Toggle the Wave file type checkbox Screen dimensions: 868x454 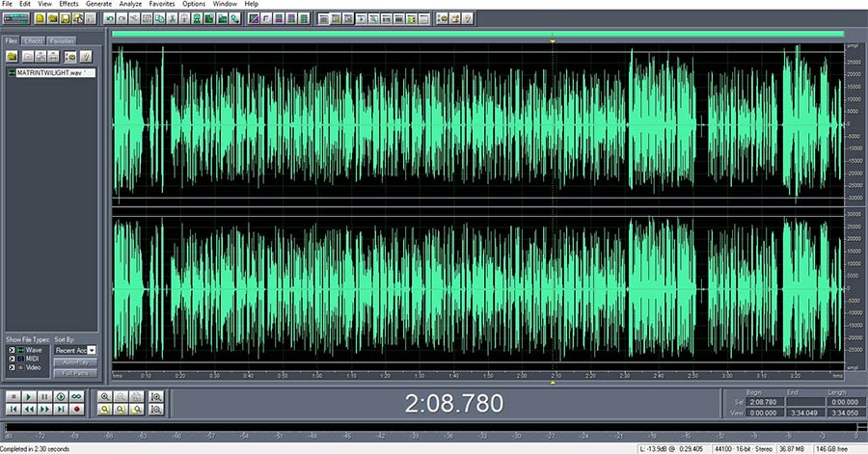point(12,350)
